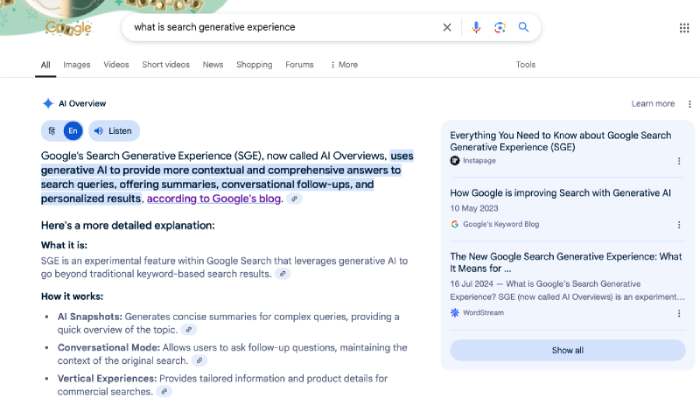700x405 pixels.
Task: Switch to the Forums tab
Action: click(299, 65)
